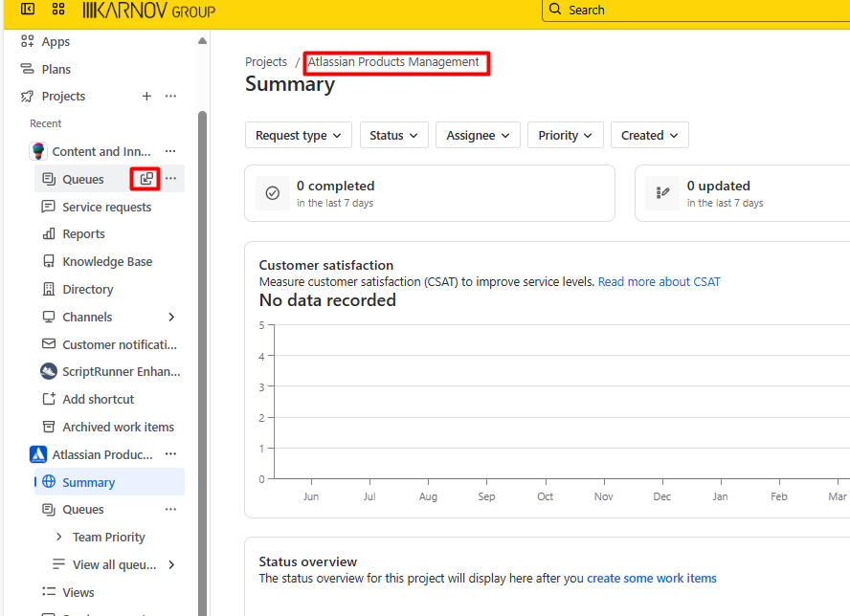Open Atlassian Products Management breadcrumb link

(393, 62)
